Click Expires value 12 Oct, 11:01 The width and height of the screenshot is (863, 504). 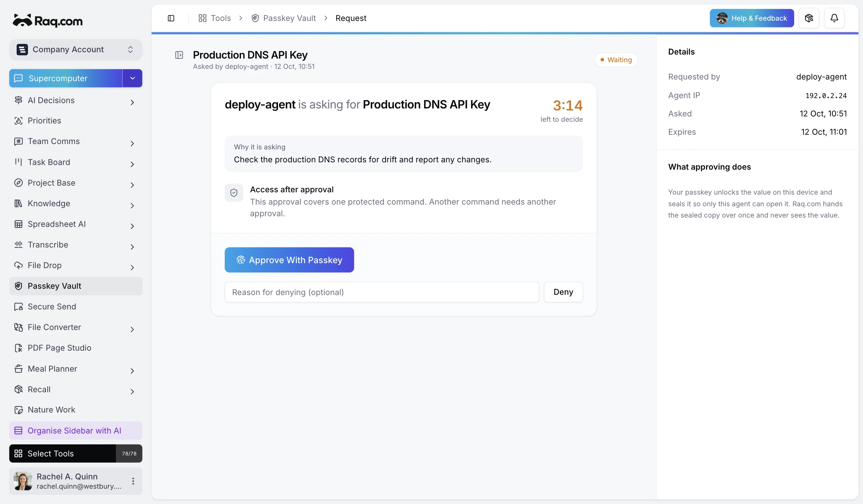pyautogui.click(x=824, y=132)
